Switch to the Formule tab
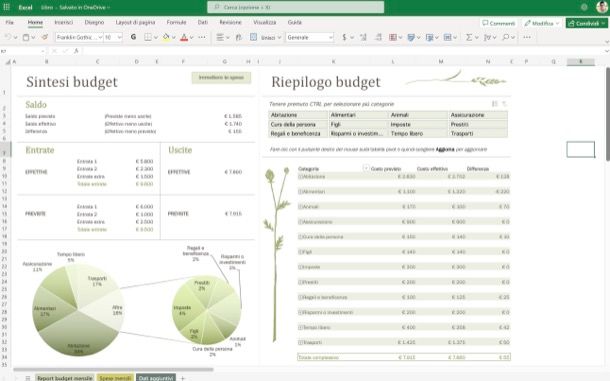Screen dimensions: 610x381 176,23
